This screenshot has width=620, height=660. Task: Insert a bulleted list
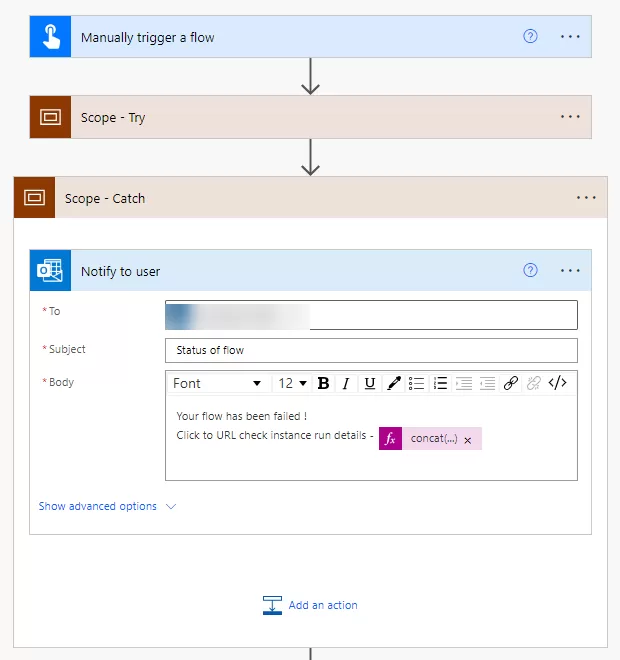pos(417,383)
